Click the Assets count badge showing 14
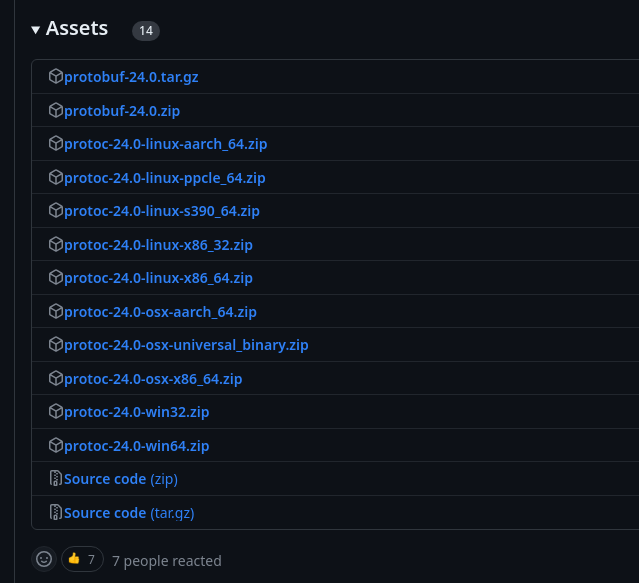Viewport: 639px width, 583px height. (146, 31)
